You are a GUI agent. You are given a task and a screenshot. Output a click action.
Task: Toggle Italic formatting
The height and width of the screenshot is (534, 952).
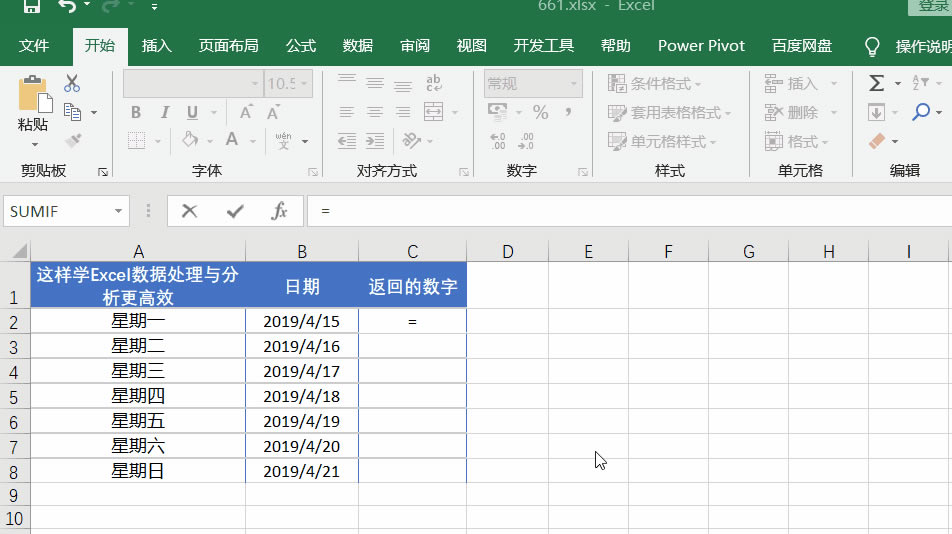tap(165, 112)
